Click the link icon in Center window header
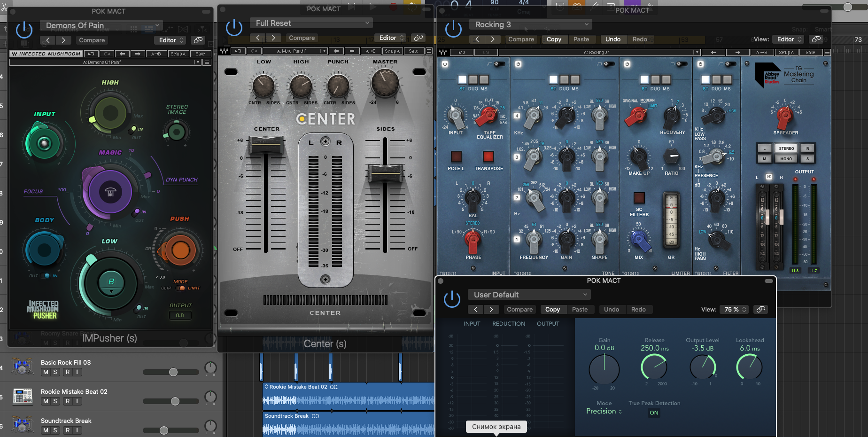Viewport: 868px width, 437px height. click(x=418, y=38)
